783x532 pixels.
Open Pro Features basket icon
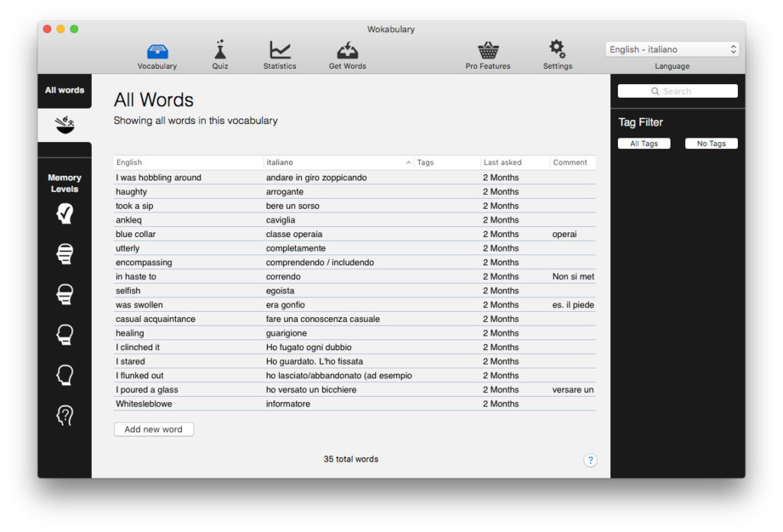click(488, 55)
